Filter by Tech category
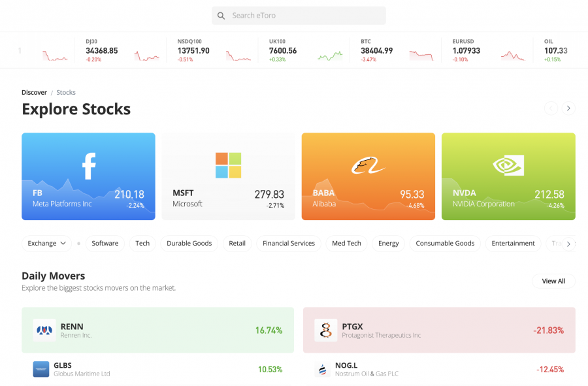This screenshot has width=588, height=386. click(x=142, y=243)
